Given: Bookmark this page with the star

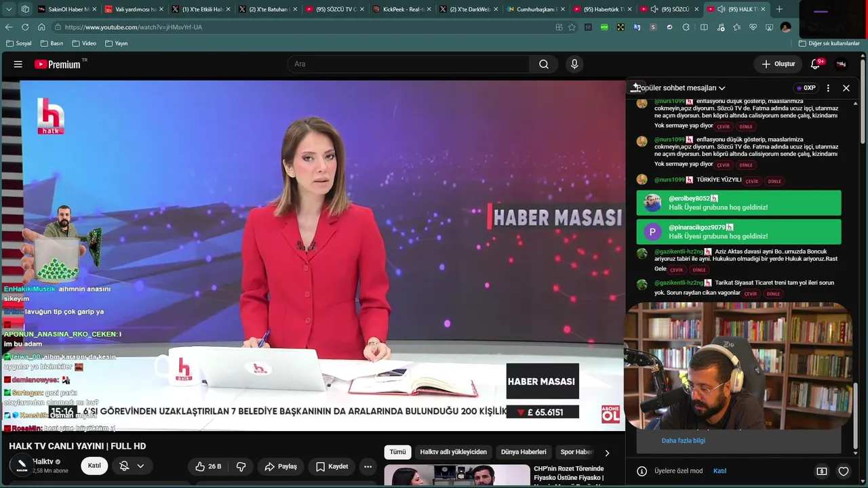Looking at the screenshot, I should pyautogui.click(x=572, y=27).
